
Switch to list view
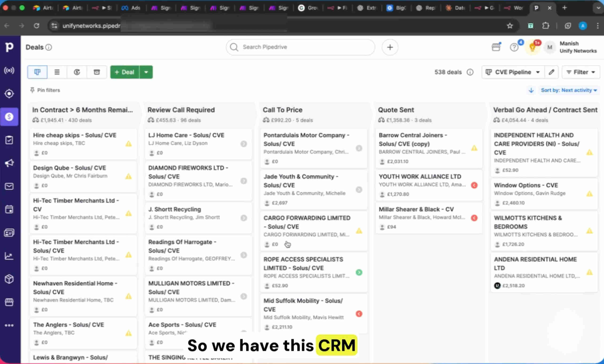(57, 72)
